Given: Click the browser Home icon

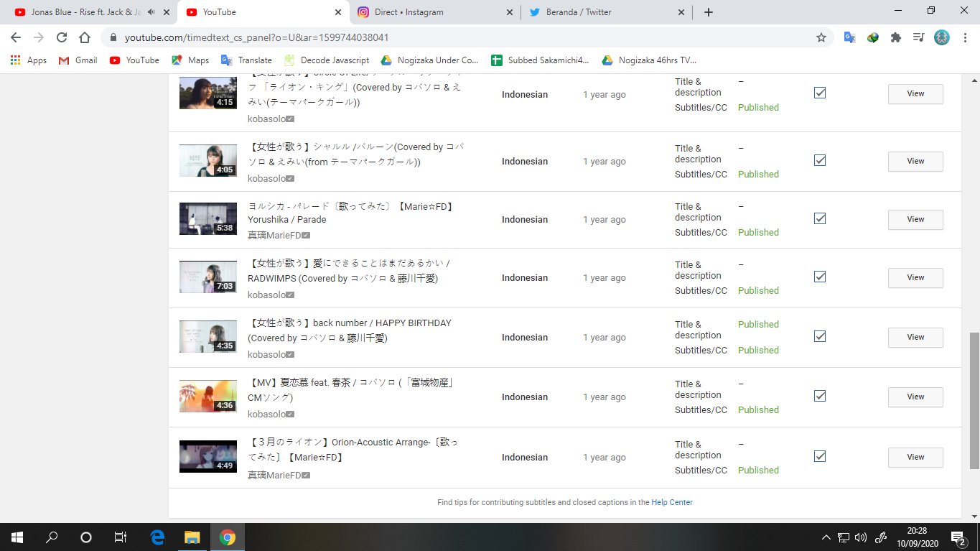Looking at the screenshot, I should click(85, 37).
